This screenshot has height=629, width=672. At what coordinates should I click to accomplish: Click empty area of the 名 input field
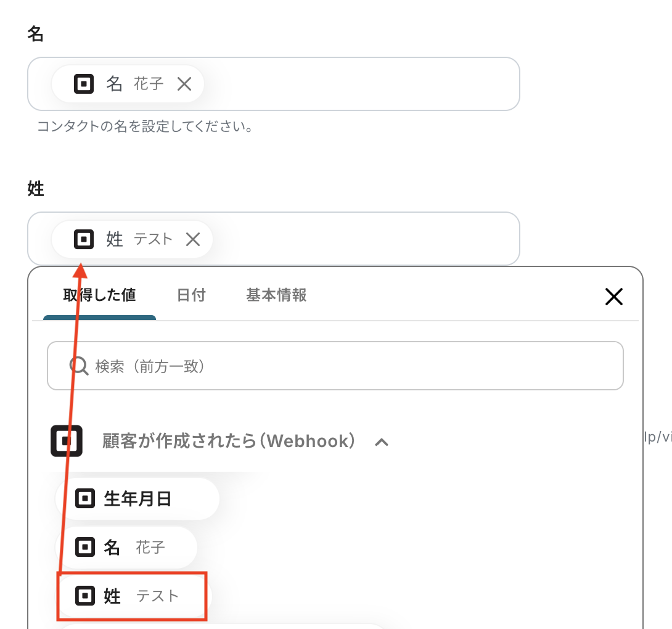tap(370, 84)
